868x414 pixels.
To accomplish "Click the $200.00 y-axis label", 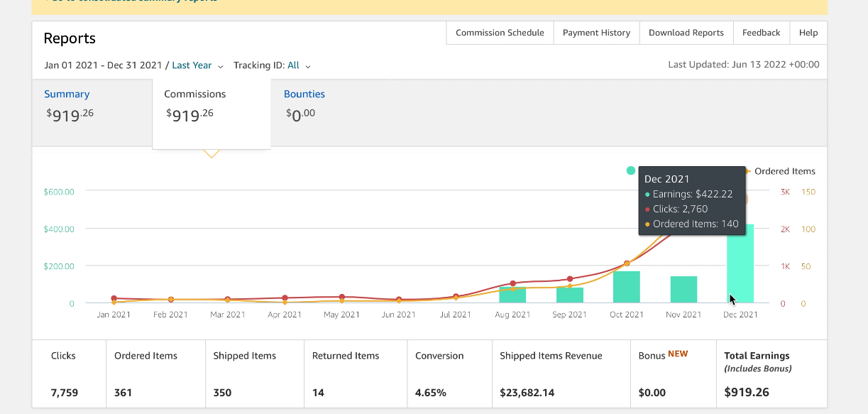I will pos(59,266).
